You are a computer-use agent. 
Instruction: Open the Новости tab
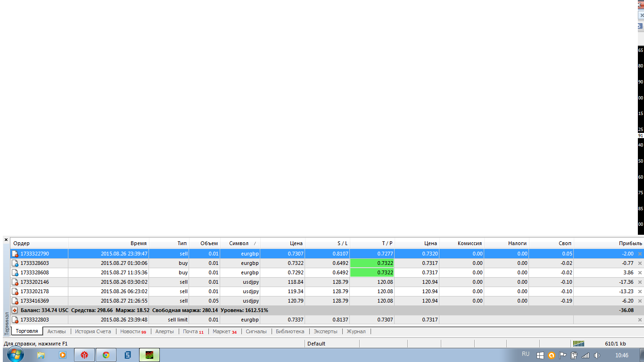[x=133, y=331]
